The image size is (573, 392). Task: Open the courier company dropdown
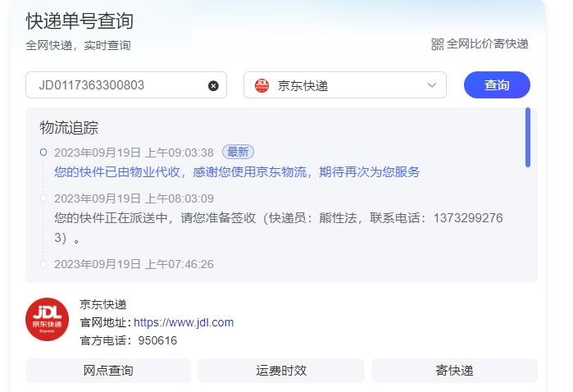345,85
